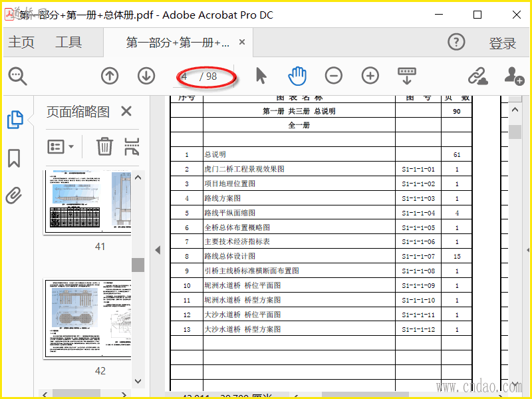Open the thumbnail options dropdown menu
The height and width of the screenshot is (399, 532).
pyautogui.click(x=61, y=146)
